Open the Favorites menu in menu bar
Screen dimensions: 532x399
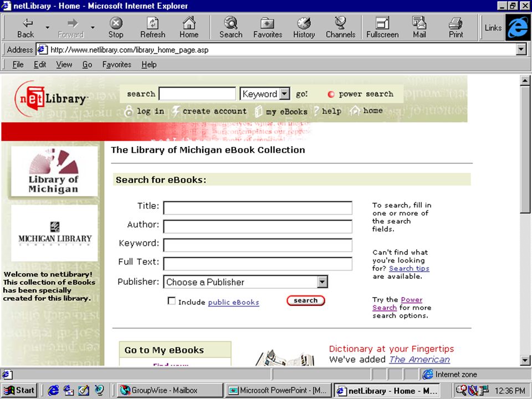click(117, 64)
